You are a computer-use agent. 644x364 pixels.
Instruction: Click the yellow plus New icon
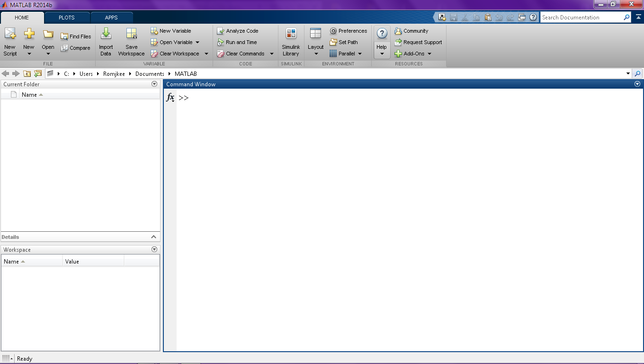click(29, 34)
